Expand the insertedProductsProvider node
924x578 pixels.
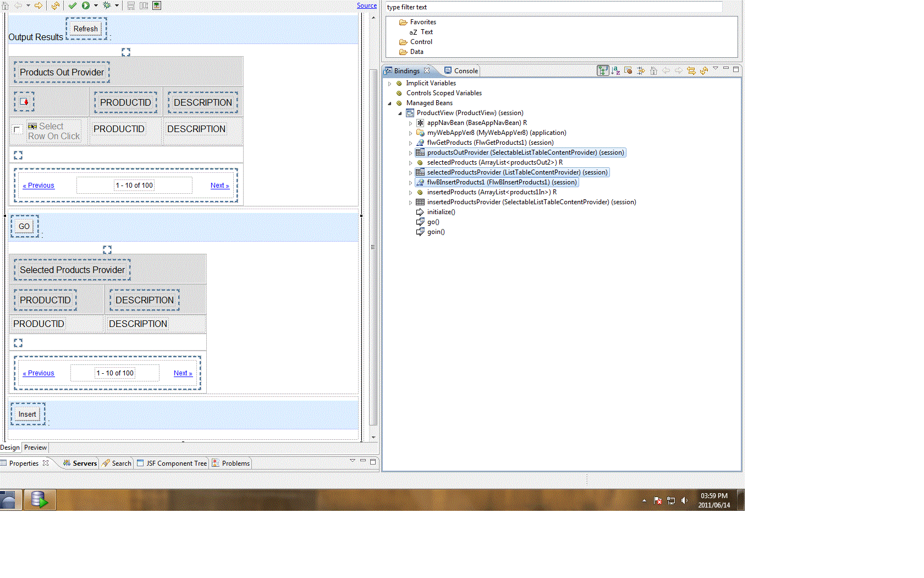[x=410, y=203]
